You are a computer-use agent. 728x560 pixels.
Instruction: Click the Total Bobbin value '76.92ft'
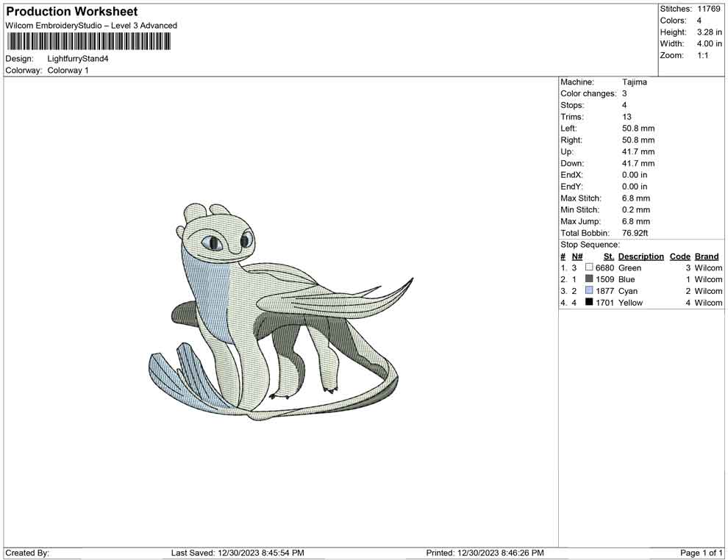(635, 233)
